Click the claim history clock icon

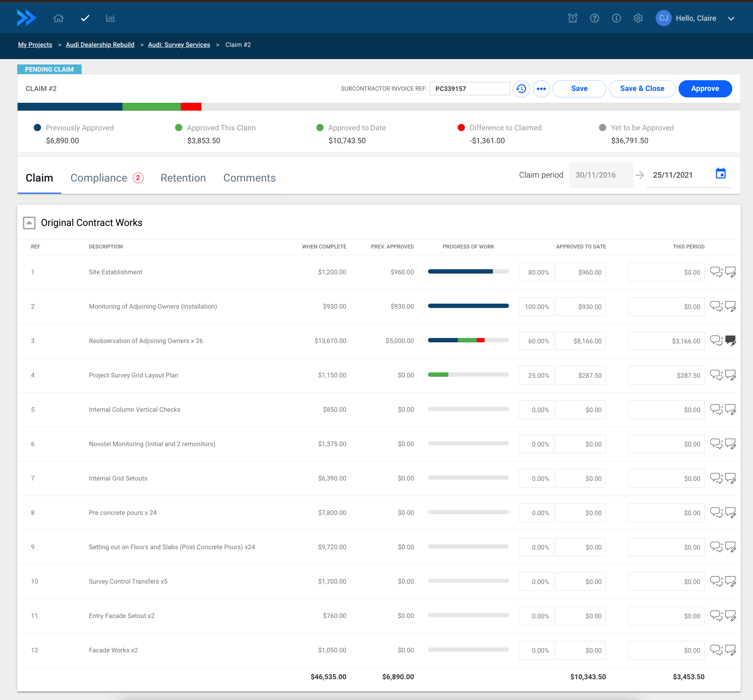[521, 89]
